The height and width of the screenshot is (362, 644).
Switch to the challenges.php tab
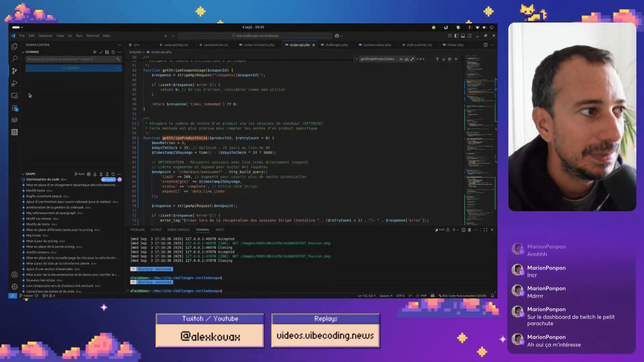coord(336,45)
